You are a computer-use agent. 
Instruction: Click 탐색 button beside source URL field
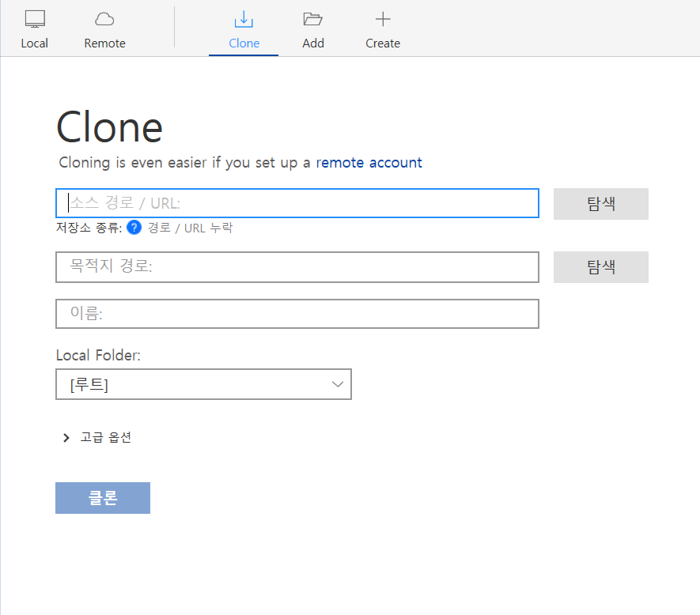pyautogui.click(x=601, y=203)
